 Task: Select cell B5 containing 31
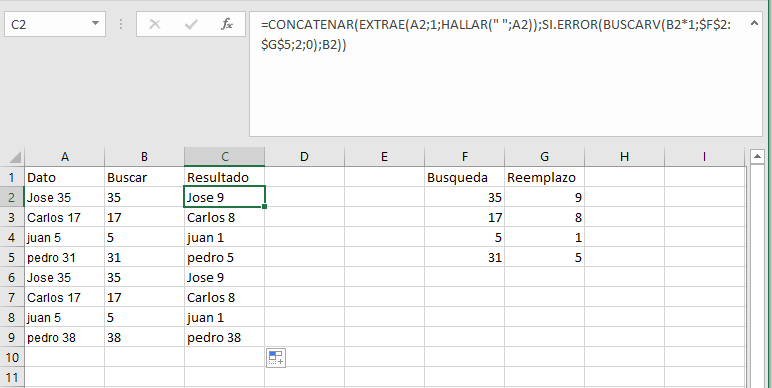pos(144,258)
